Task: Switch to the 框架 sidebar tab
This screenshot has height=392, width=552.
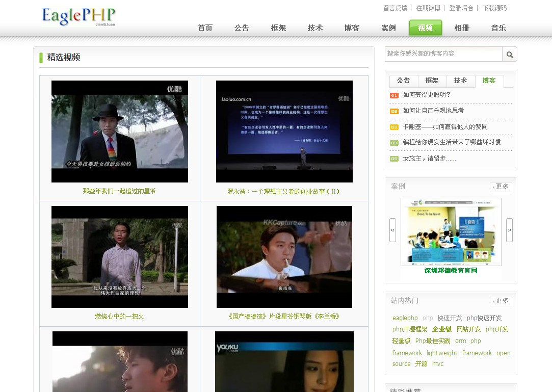Action: click(x=432, y=81)
